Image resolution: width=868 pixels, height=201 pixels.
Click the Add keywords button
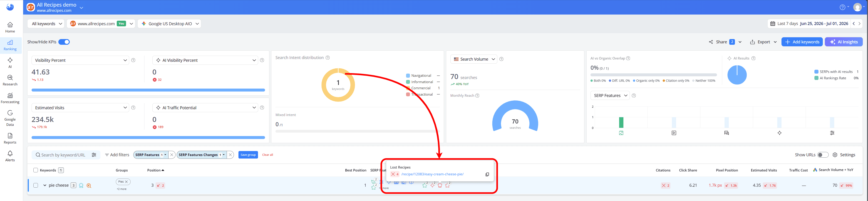[x=802, y=42]
